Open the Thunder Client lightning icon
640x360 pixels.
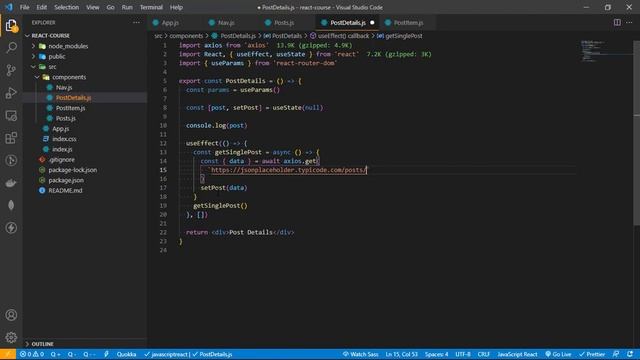click(11, 228)
